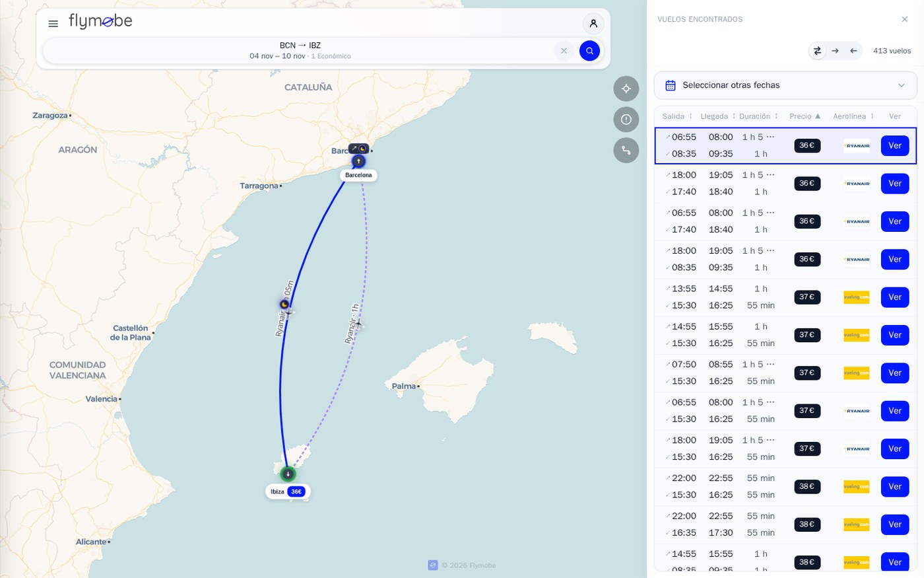Center map with the locate-me button
This screenshot has width=924, height=578.
pos(626,89)
